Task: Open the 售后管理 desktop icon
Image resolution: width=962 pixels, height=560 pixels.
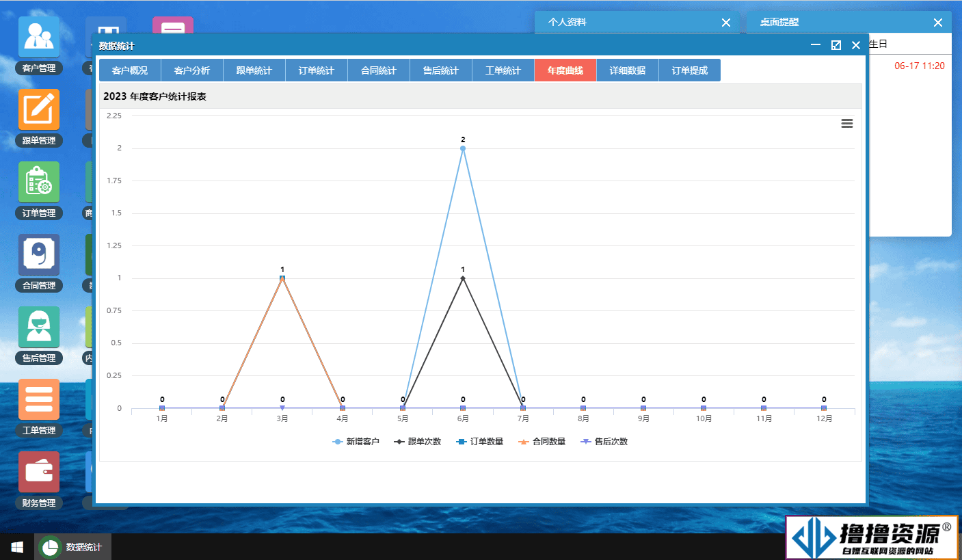Action: 38,327
